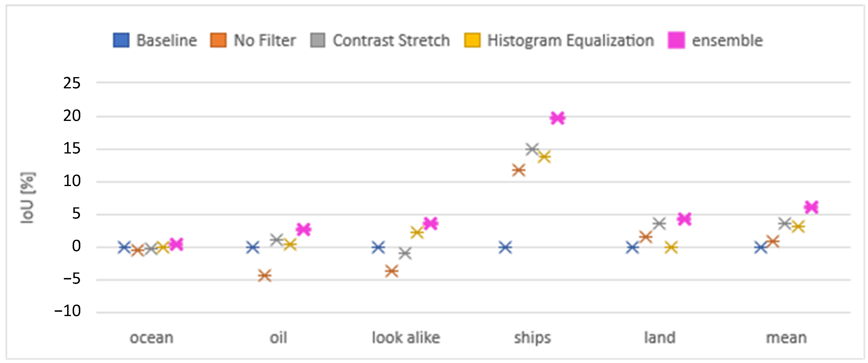Select the orange No Filter marker for oil
Screen dimensions: 868x363
coord(264,275)
